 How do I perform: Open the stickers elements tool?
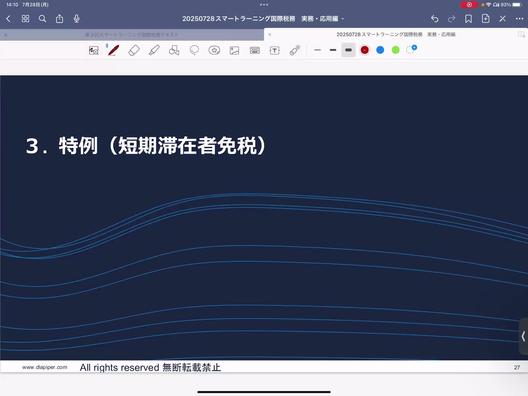[214, 51]
